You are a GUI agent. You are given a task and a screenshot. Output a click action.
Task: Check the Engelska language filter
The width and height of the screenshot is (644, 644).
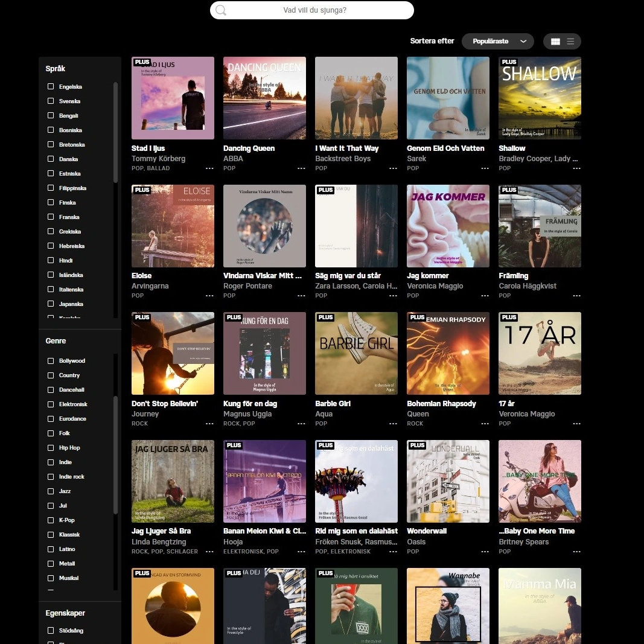click(51, 87)
